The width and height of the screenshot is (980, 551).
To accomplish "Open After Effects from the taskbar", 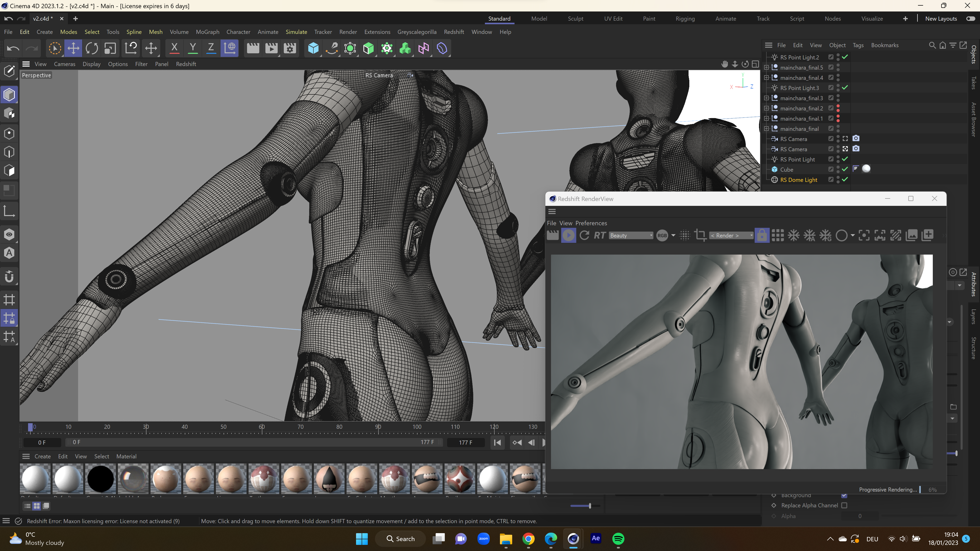I will pyautogui.click(x=596, y=539).
